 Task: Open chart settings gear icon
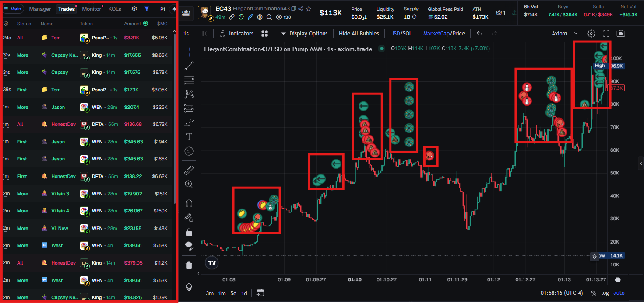click(591, 33)
